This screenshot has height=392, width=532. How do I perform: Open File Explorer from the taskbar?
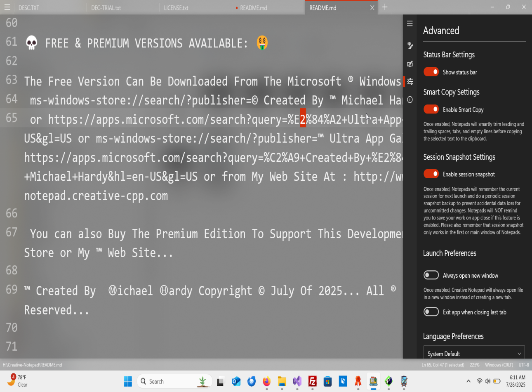[282, 381]
